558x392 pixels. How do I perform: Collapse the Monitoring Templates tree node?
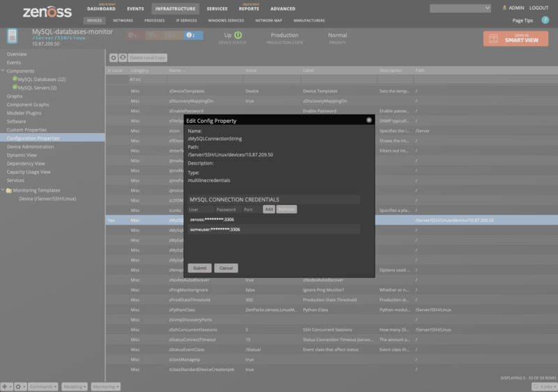[3, 190]
